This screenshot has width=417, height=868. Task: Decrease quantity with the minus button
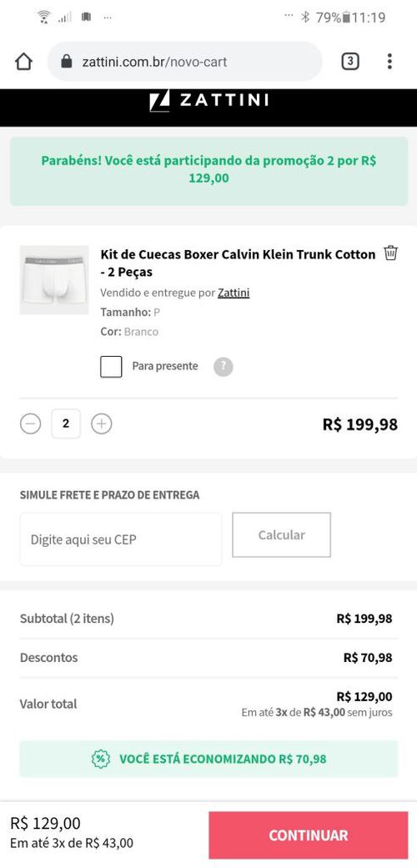coord(31,424)
